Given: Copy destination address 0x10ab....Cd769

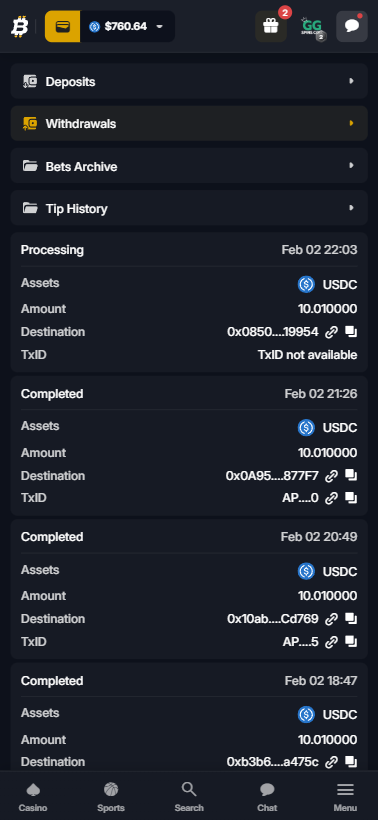Looking at the screenshot, I should (351, 619).
